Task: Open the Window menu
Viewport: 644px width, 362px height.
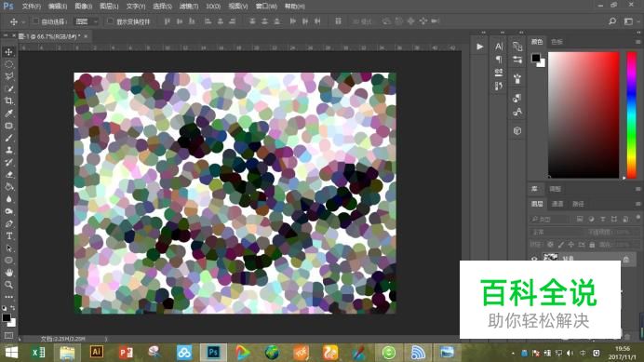Action: point(266,7)
